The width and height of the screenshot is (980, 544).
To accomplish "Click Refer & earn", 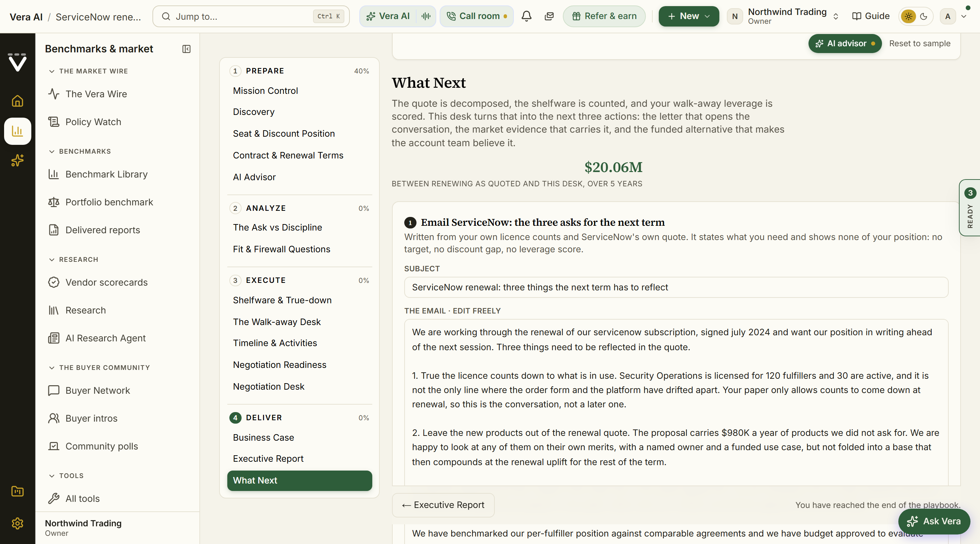I will click(x=604, y=16).
